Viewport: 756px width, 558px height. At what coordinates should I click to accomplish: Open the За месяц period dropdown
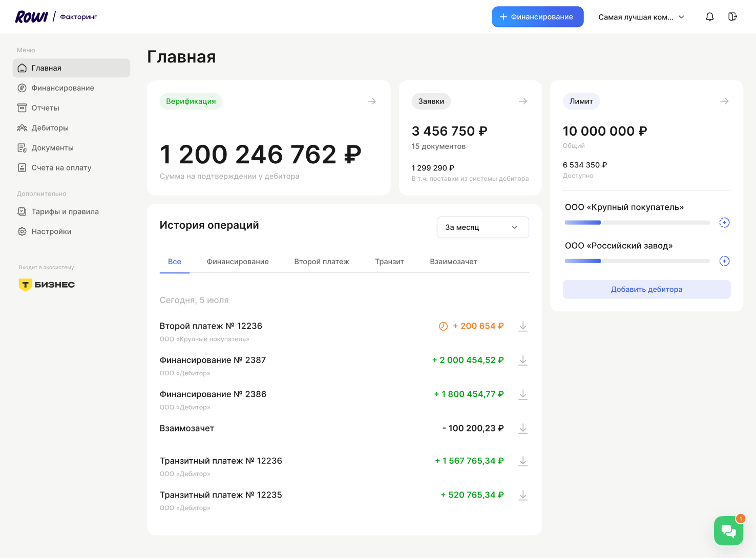coord(482,227)
